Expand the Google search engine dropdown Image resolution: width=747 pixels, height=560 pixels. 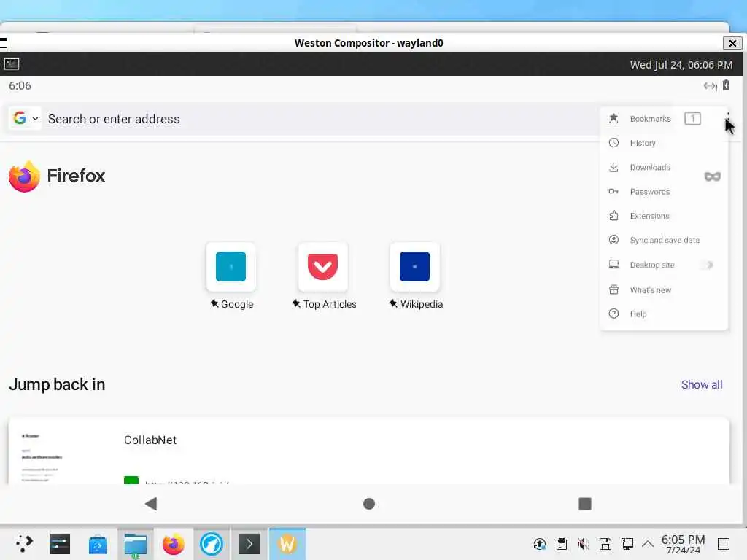(25, 118)
